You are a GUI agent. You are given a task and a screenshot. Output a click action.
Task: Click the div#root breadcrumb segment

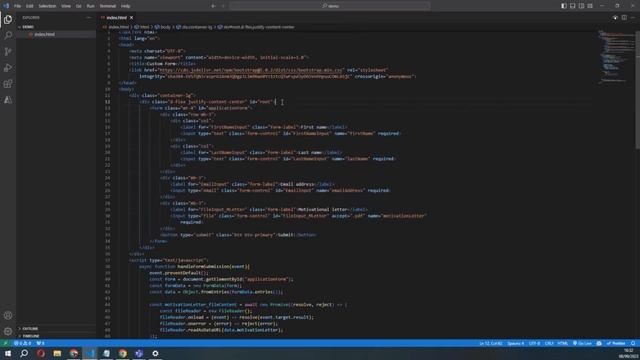256,27
